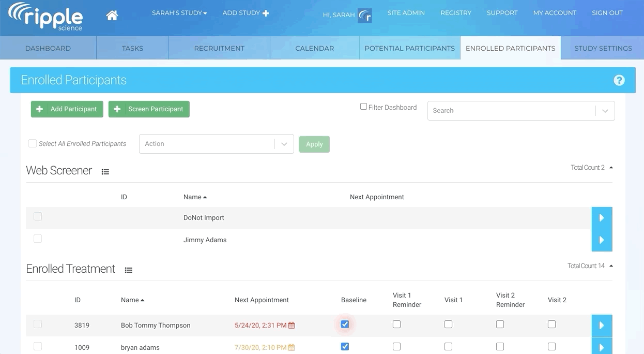Uncheck Baseline for Bob Tommy Thompson

[345, 325]
